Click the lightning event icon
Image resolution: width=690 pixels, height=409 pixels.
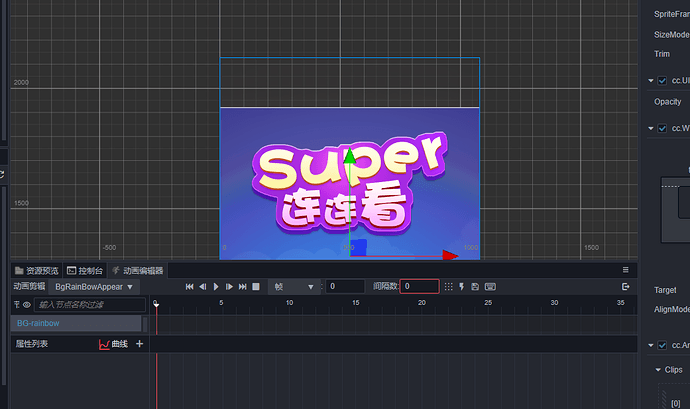point(462,287)
